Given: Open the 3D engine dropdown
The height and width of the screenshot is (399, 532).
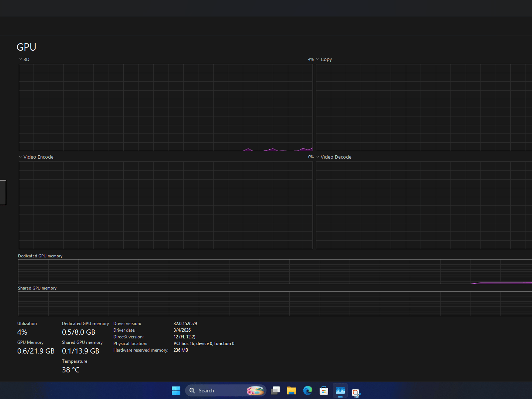Looking at the screenshot, I should (x=24, y=59).
